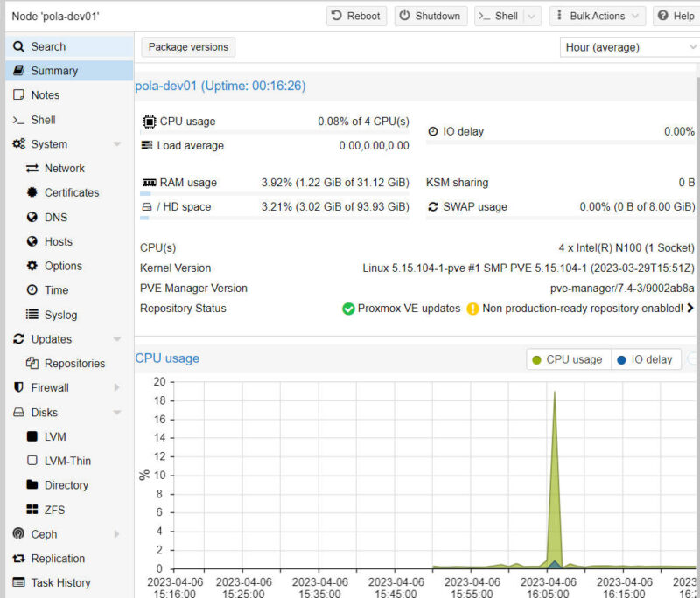Viewport: 700px width, 598px height.
Task: Click the Time clock icon
Action: pos(32,290)
